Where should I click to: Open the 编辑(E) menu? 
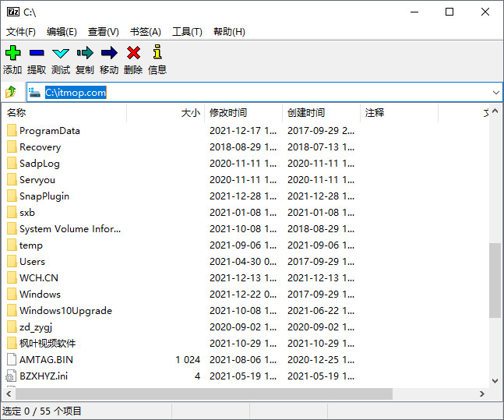[x=62, y=31]
